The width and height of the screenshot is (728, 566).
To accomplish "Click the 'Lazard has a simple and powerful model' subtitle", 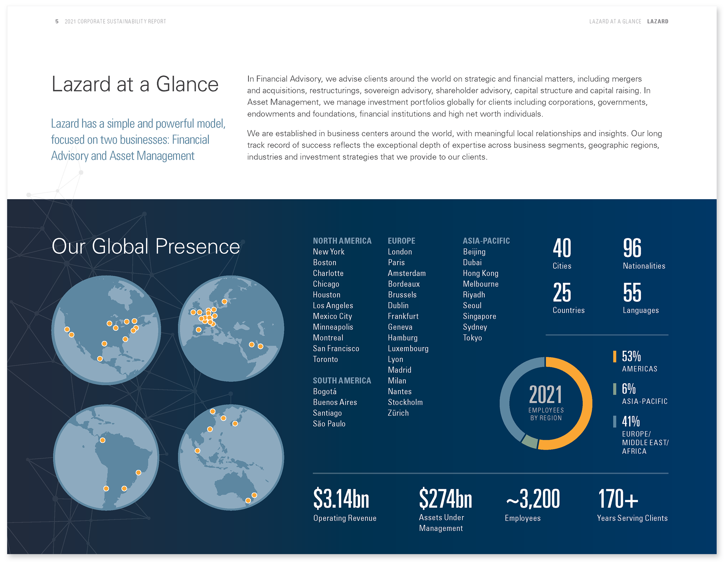I will pyautogui.click(x=138, y=140).
